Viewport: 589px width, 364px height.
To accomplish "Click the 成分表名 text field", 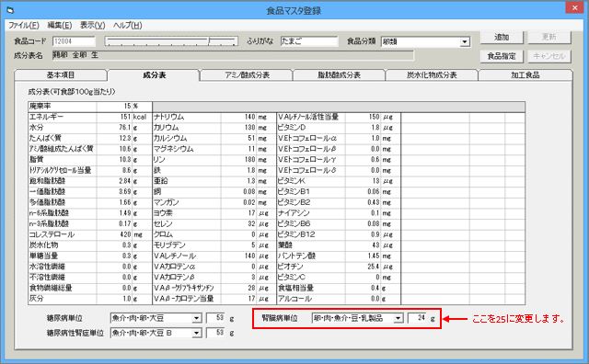I will pos(233,55).
